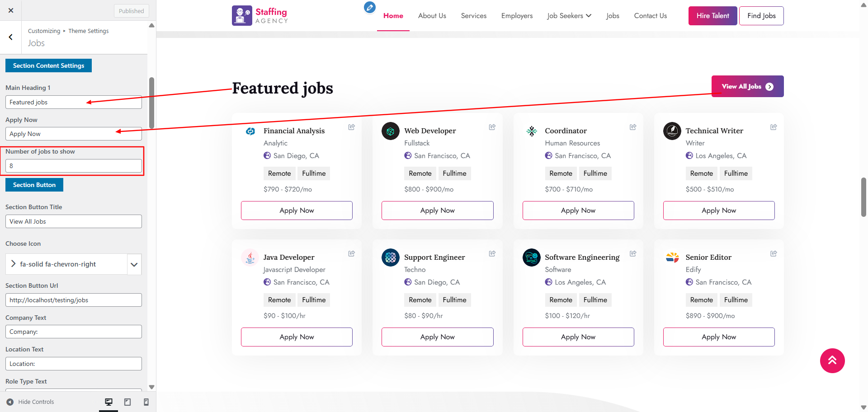Click the Hire Talent button

pos(712,16)
